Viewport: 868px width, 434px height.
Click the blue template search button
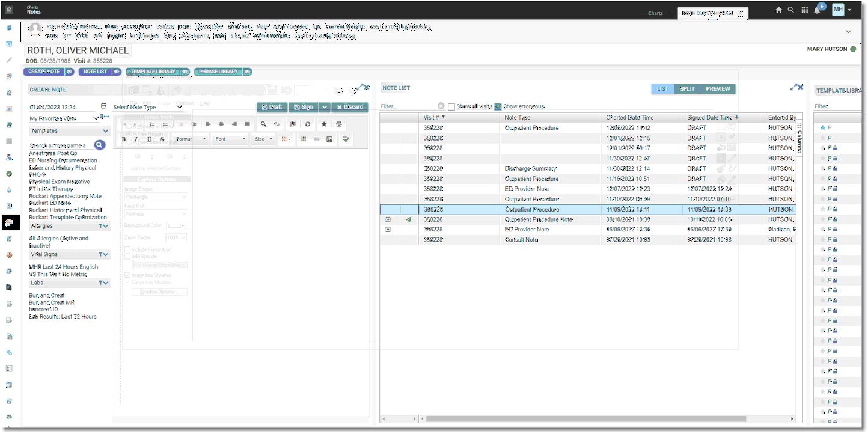pos(100,145)
